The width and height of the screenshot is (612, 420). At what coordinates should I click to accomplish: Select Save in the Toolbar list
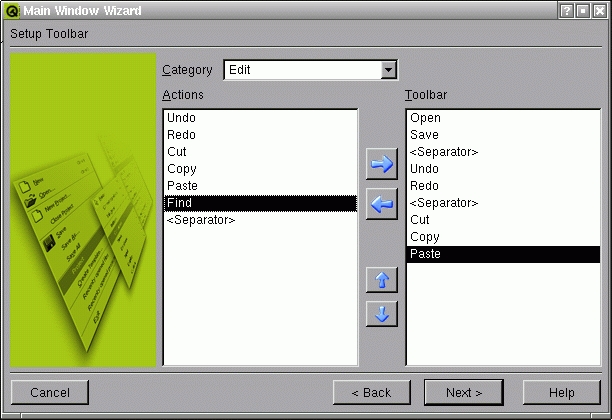(424, 135)
